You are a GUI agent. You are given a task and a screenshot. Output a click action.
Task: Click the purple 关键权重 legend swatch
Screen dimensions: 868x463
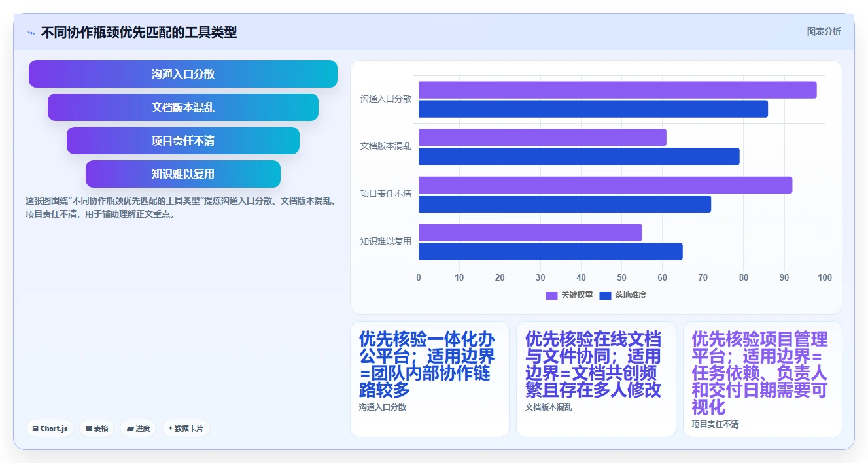tap(552, 296)
